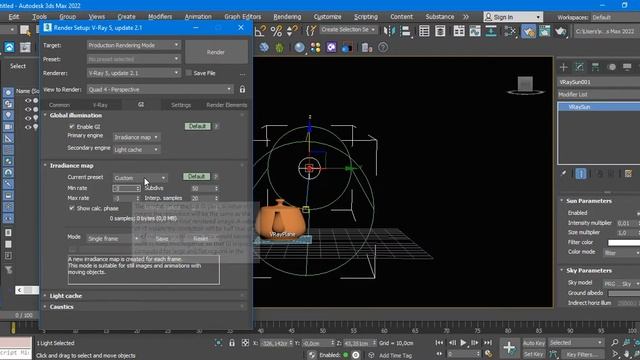Switch to V-Ray tab in Render Setup
Screen dimensions: 640x360
tap(100, 105)
